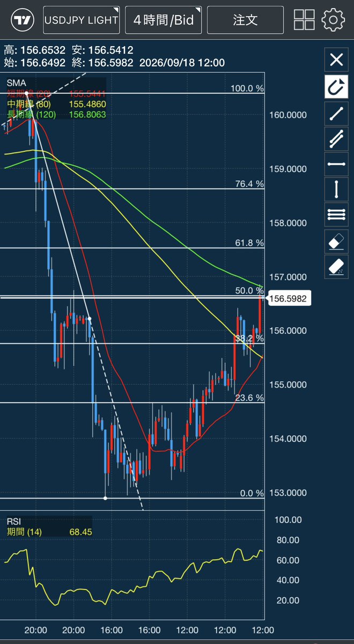The image size is (354, 644).
Task: Tap the 注文 order button
Action: click(x=245, y=20)
